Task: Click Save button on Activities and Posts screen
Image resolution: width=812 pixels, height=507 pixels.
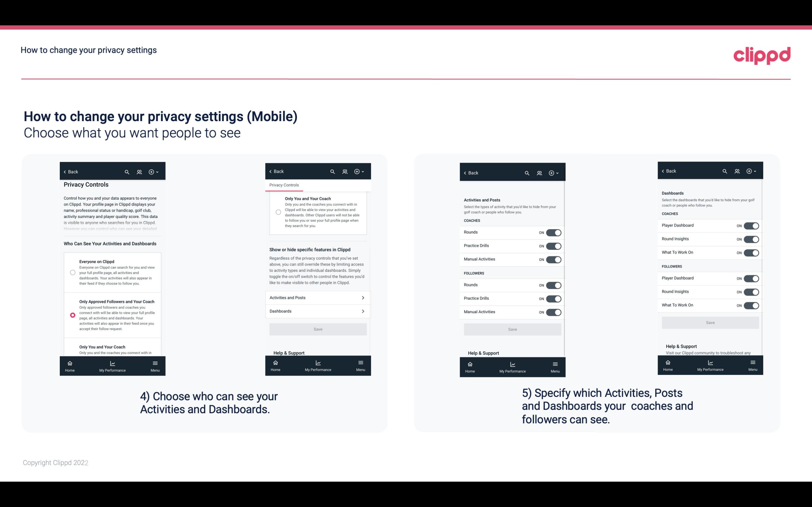Action: [512, 329]
